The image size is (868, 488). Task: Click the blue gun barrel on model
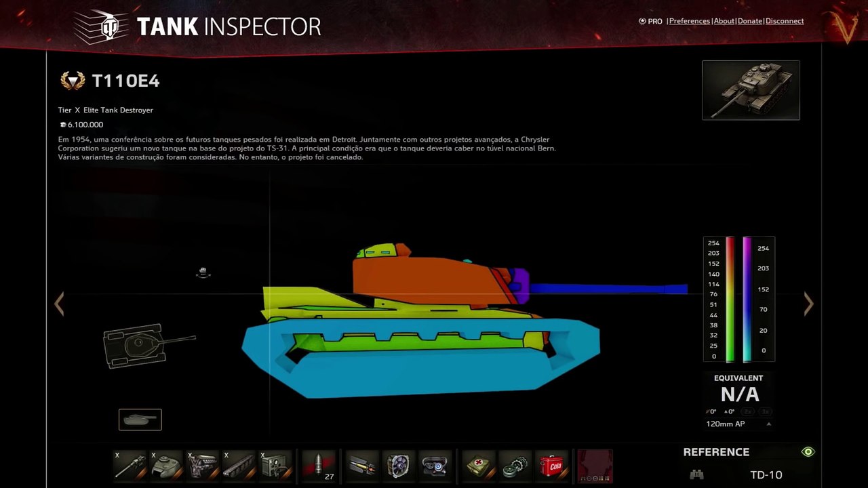(x=608, y=289)
